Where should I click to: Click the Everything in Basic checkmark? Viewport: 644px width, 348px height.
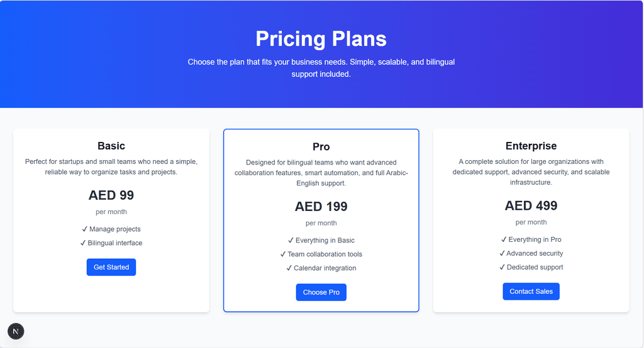tap(291, 241)
